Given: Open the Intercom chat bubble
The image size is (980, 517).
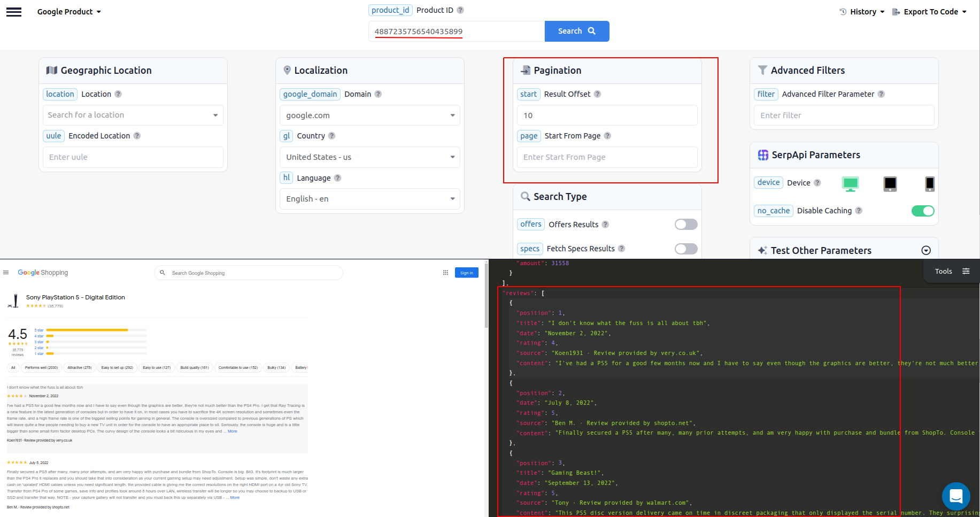Looking at the screenshot, I should 955,496.
